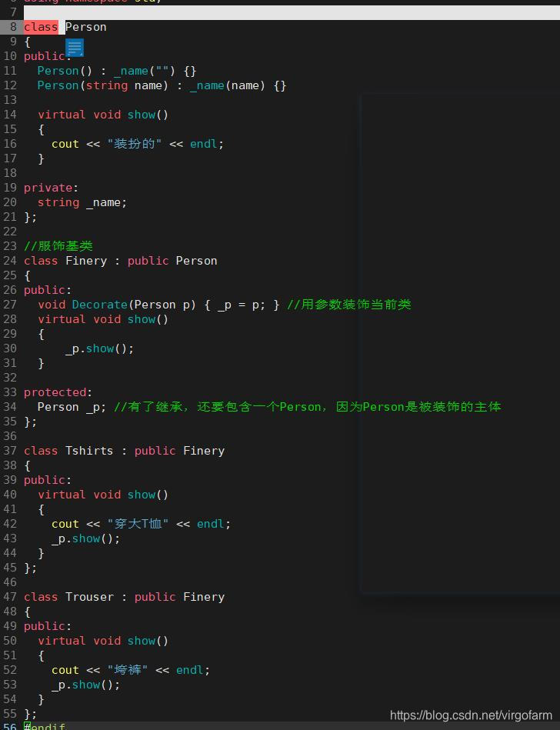Viewport: 560px width, 730px height.
Task: Click '_p.show();' on line 30
Action: pyautogui.click(x=100, y=348)
